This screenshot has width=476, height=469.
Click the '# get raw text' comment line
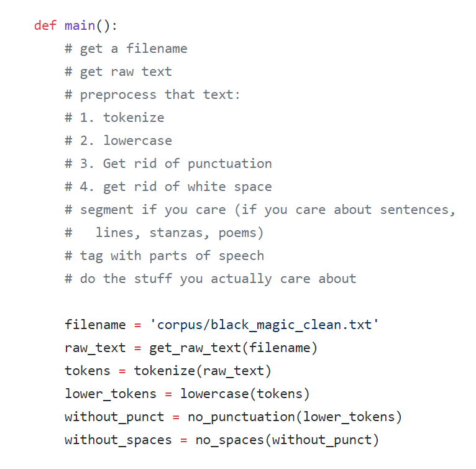click(119, 72)
